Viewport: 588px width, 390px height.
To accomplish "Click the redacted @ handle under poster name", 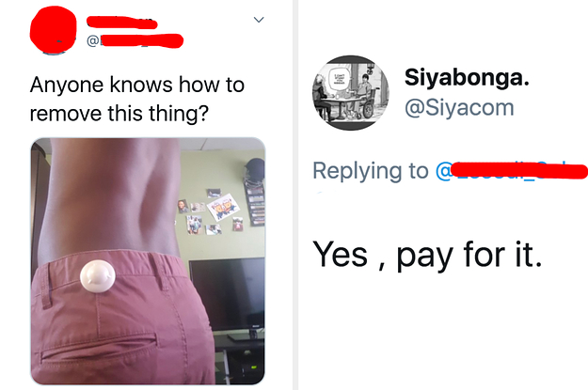I will tap(135, 40).
